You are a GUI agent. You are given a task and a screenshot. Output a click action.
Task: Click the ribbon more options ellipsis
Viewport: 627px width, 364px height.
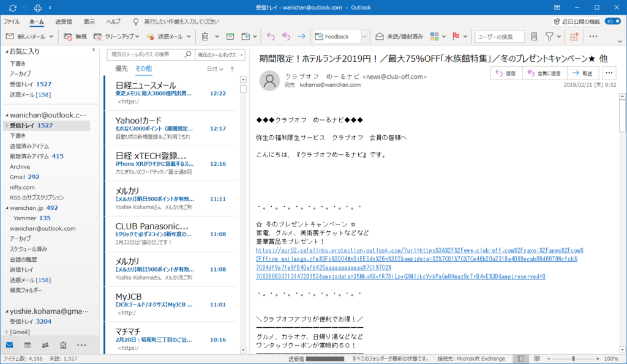pos(593,36)
